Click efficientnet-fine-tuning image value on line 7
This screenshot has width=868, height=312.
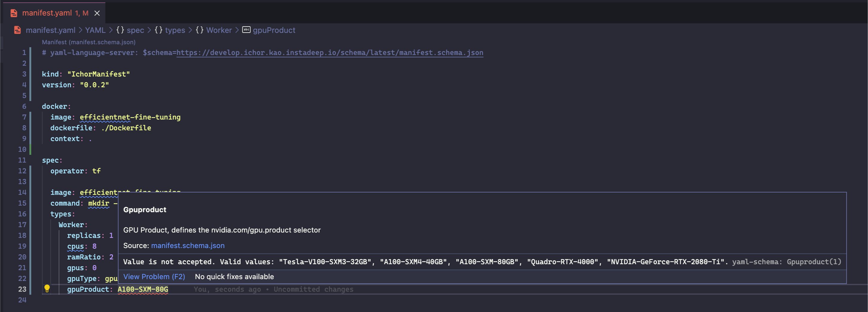coord(130,117)
